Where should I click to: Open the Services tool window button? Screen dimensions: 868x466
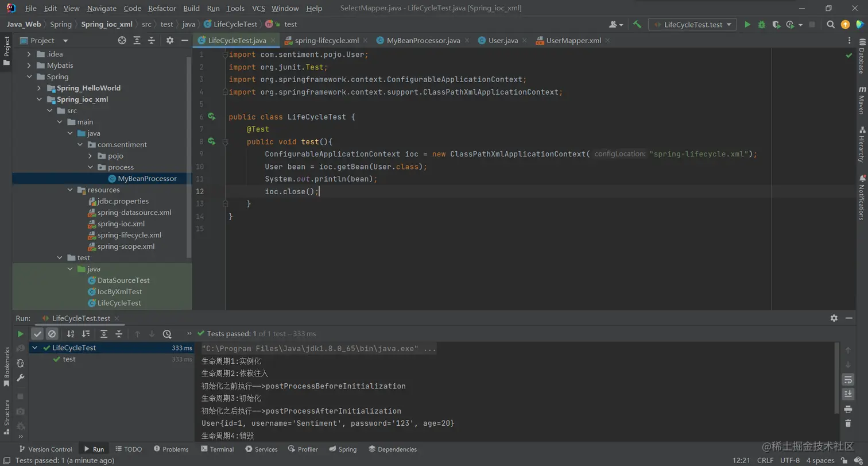(261, 449)
